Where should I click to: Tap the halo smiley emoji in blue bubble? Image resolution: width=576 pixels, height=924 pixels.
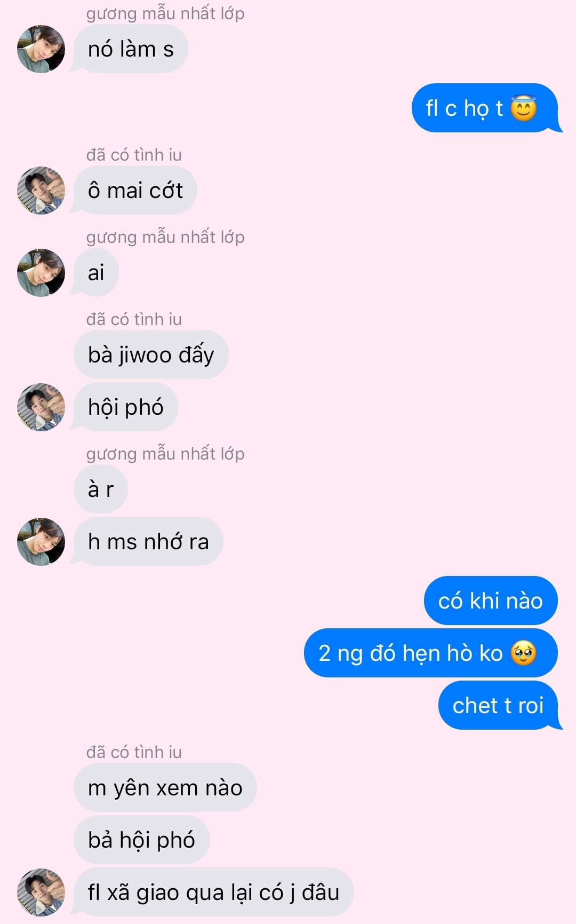point(523,108)
